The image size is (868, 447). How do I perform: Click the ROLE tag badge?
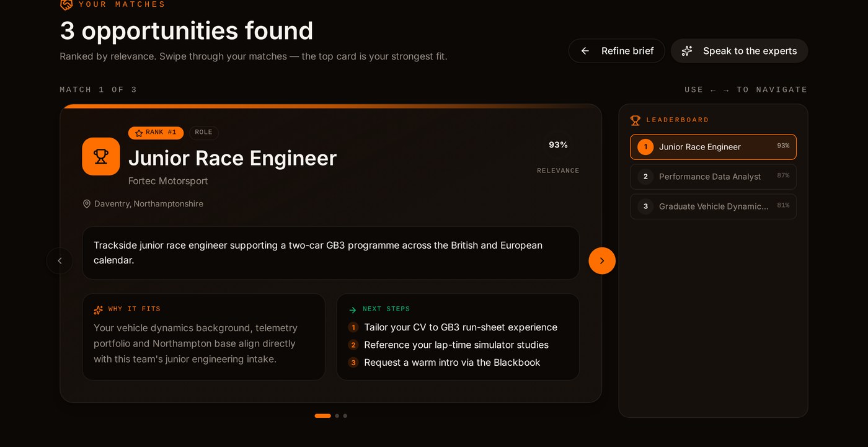coord(204,133)
